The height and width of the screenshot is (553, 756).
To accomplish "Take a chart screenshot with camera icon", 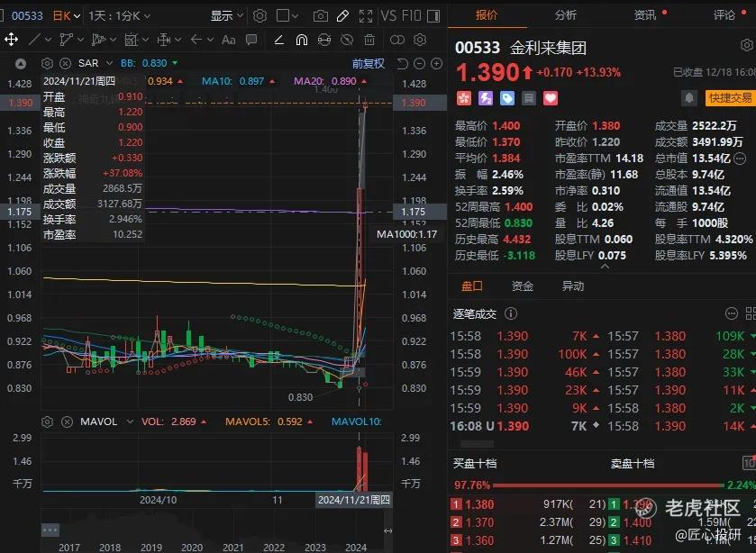I will pyautogui.click(x=320, y=16).
